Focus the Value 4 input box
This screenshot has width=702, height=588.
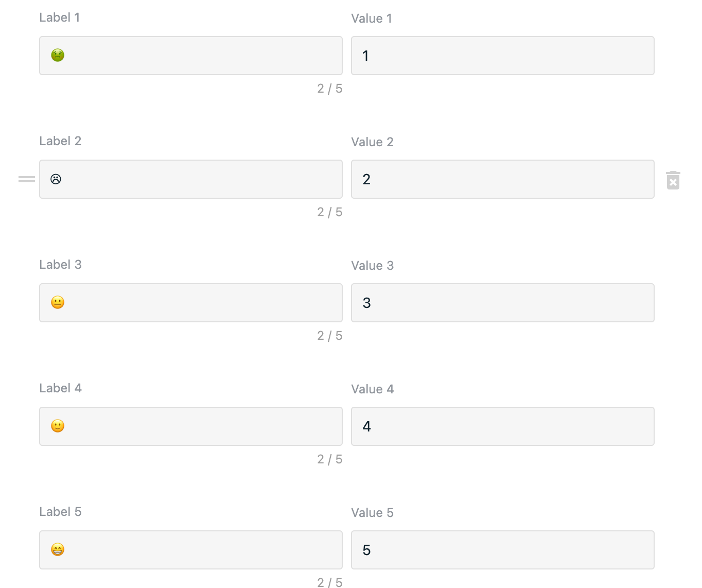(503, 426)
